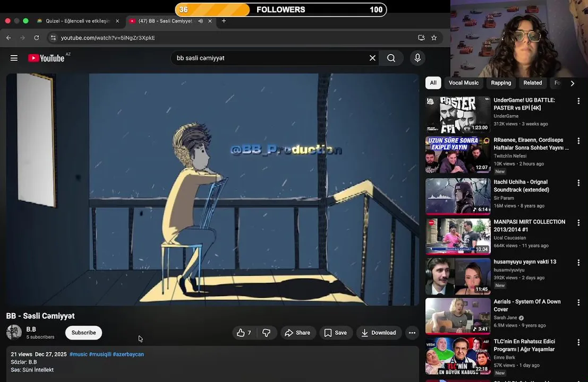Open the #musiqili hashtag link

pos(100,354)
